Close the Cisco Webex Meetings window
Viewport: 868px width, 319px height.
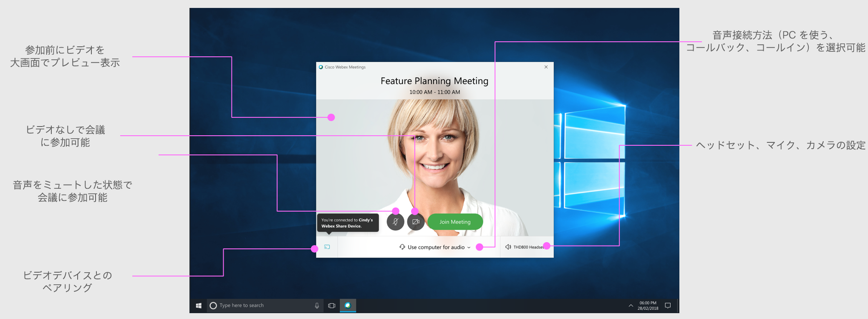click(x=546, y=67)
